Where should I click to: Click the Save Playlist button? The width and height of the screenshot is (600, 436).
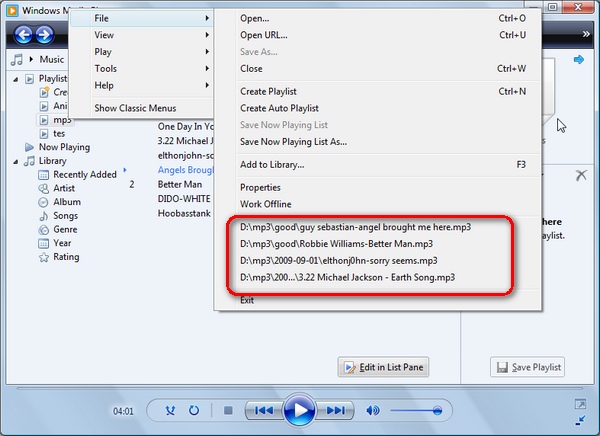click(x=527, y=367)
